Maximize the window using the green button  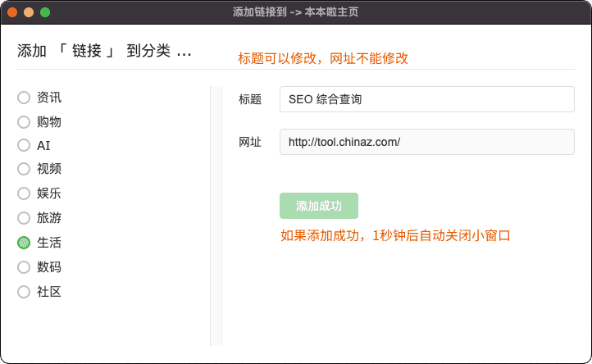[x=45, y=12]
